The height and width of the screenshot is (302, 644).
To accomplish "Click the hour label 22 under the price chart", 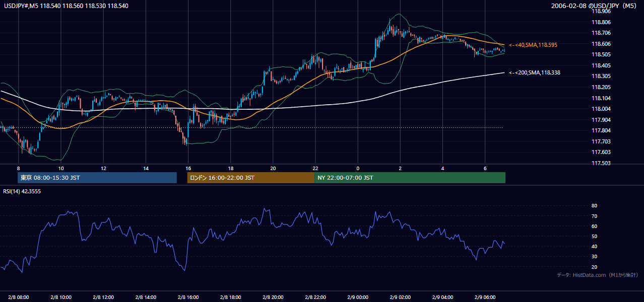I will coord(315,168).
